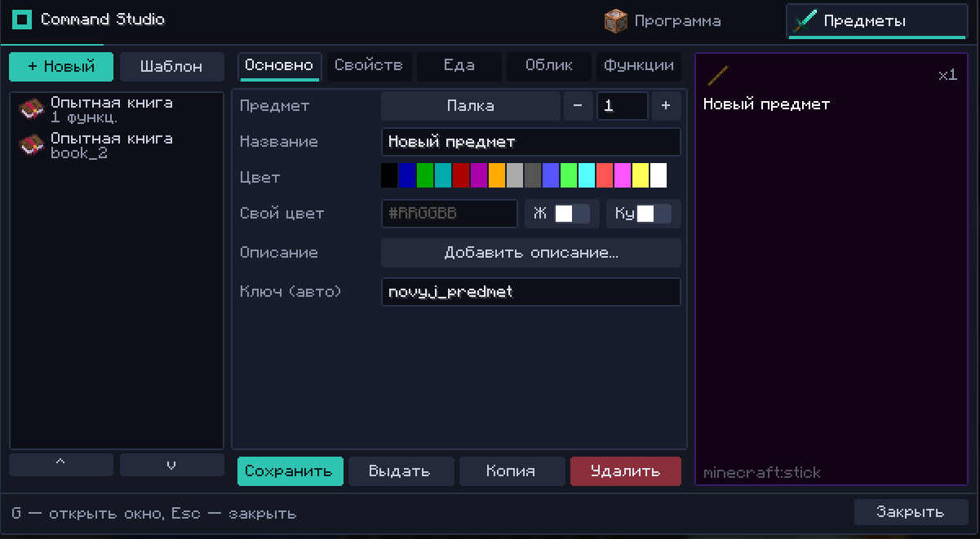Click the item quantity field
The width and height of the screenshot is (980, 539).
623,106
